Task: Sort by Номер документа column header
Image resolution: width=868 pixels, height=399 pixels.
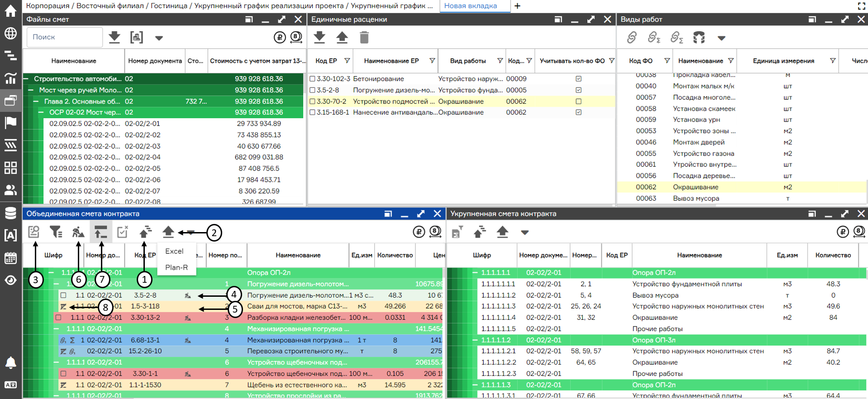Action: pyautogui.click(x=155, y=61)
